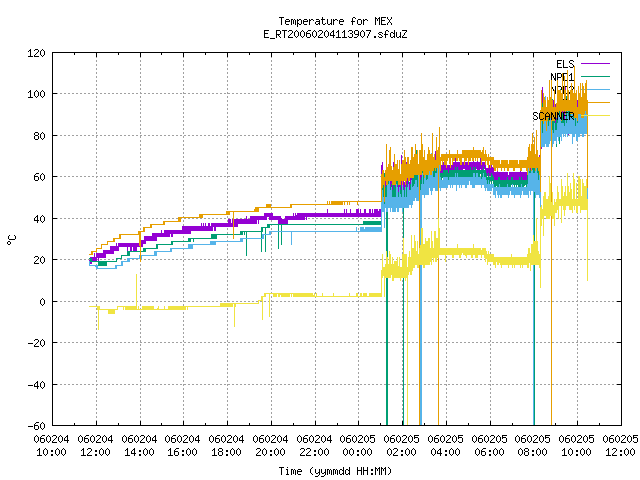Click the 20:00 x-axis tick label

(x=270, y=452)
